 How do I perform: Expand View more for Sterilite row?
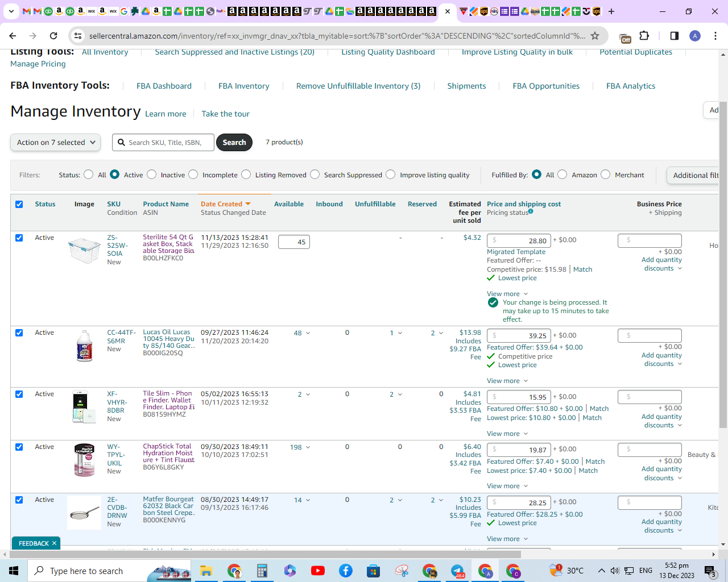point(507,294)
